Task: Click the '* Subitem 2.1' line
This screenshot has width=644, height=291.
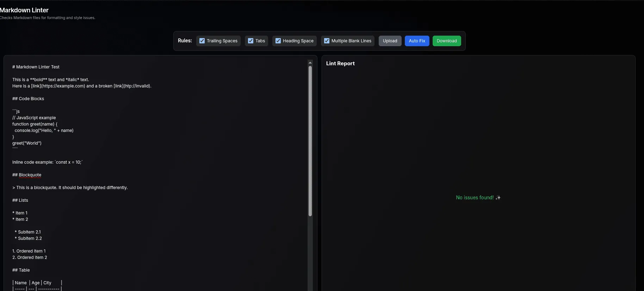Action: click(28, 232)
